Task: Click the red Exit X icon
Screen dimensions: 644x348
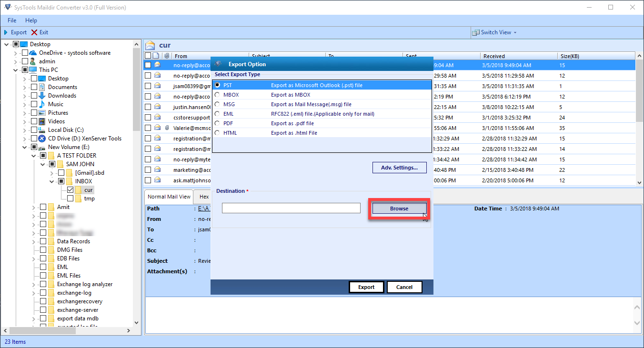Action: click(34, 32)
